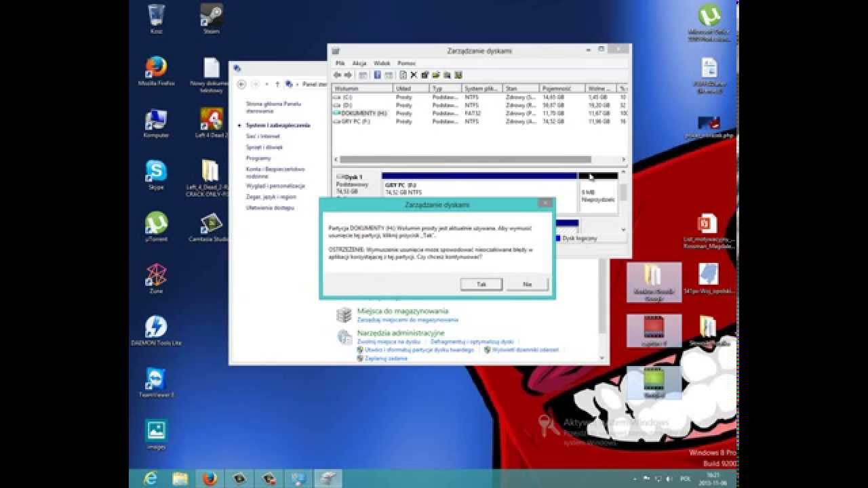
Task: Open Firefox from the taskbar
Action: 210,479
